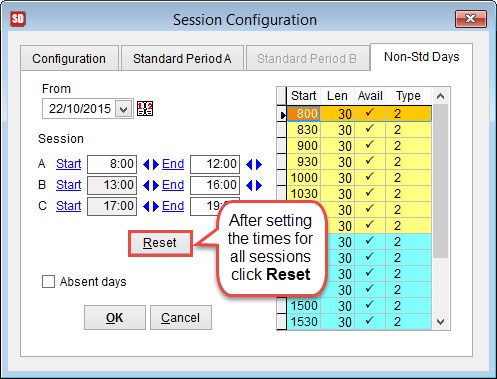Select the 1000 start time cell
Image resolution: width=497 pixels, height=379 pixels.
(304, 178)
